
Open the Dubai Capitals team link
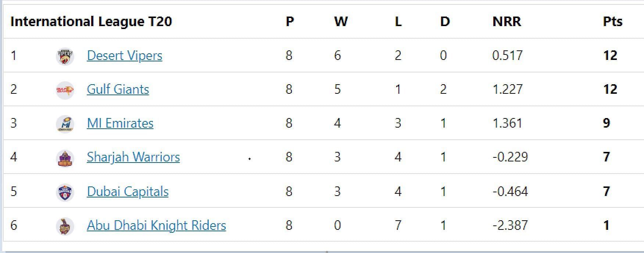(128, 191)
